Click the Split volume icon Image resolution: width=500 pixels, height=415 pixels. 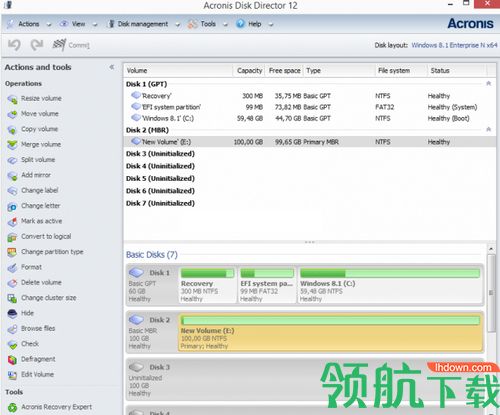[12, 160]
